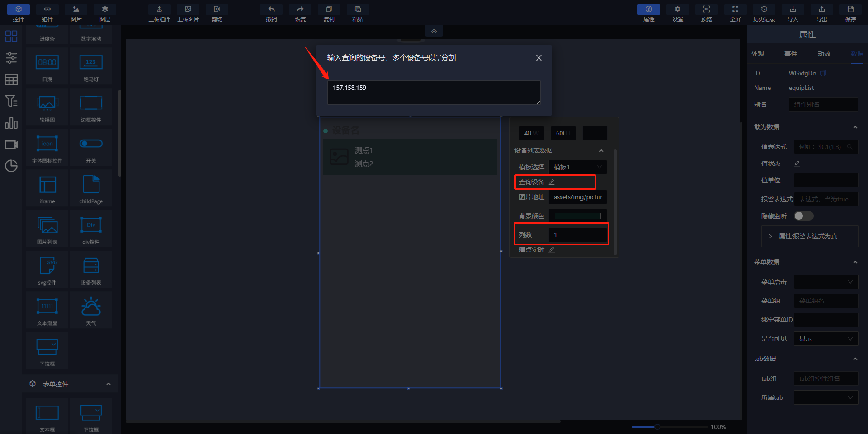Switch to the 动效 tab

[x=824, y=54]
